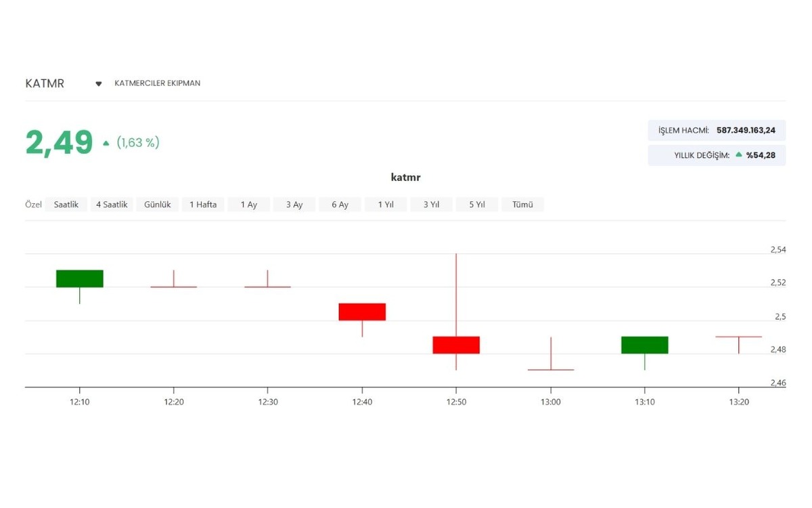Click the KATMR ticker symbol

pyautogui.click(x=45, y=84)
